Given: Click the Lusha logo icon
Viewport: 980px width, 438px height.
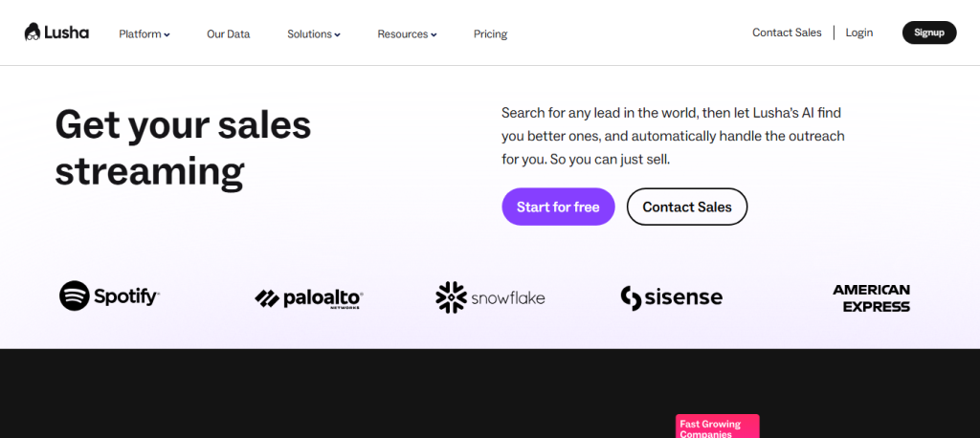Looking at the screenshot, I should click(33, 32).
